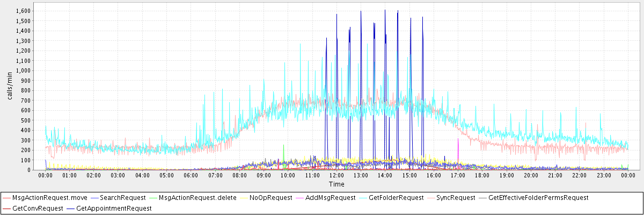This screenshot has width=644, height=215.
Task: Click the 1,600 tick label on y-axis
Action: pyautogui.click(x=23, y=11)
